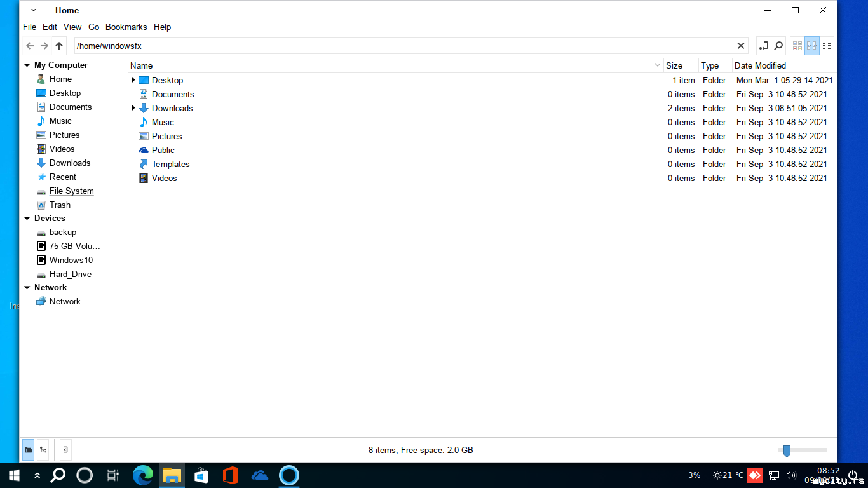Sort by the Size column header

(x=681, y=65)
